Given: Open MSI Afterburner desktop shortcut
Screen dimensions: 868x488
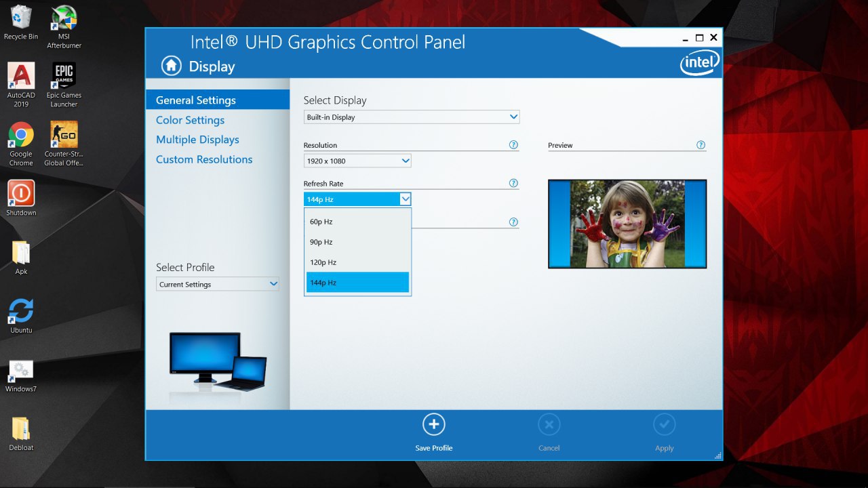Looking at the screenshot, I should [x=64, y=27].
